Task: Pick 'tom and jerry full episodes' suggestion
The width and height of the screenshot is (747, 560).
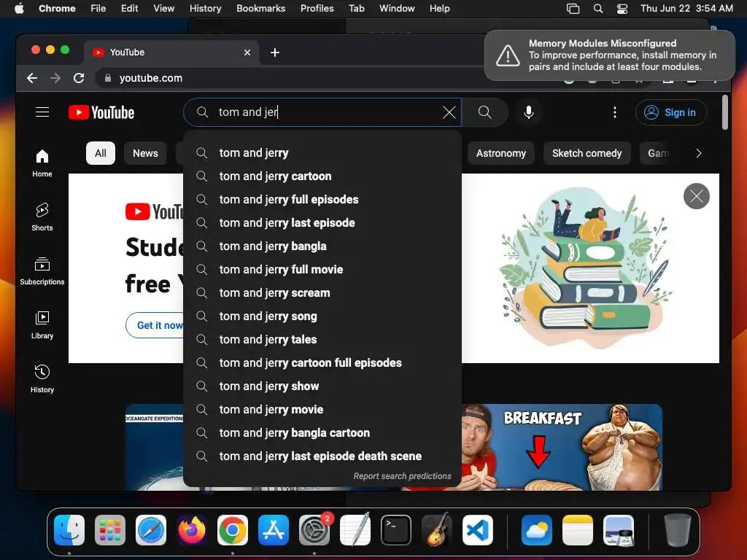Action: [322, 200]
